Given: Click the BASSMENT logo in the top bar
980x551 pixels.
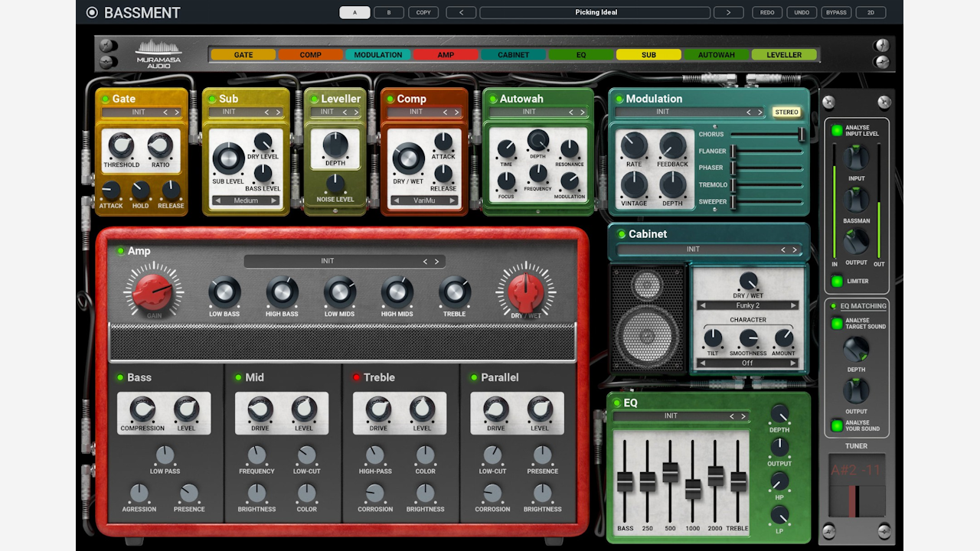Looking at the screenshot, I should (x=138, y=12).
